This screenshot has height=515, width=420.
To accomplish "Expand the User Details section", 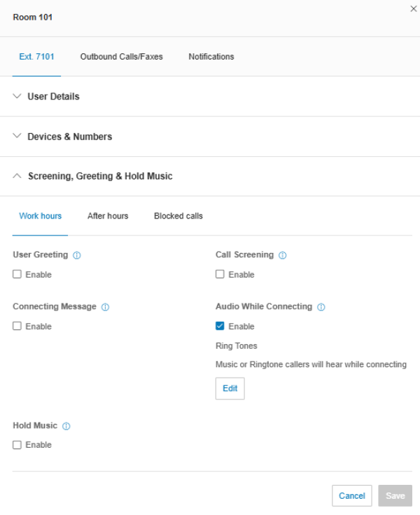I will (x=53, y=97).
